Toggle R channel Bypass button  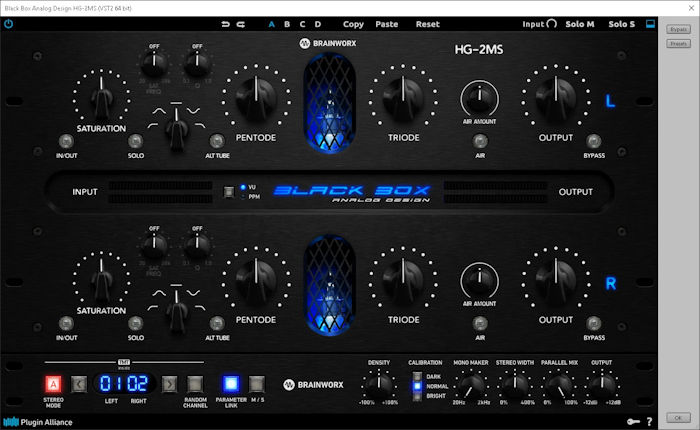[594, 323]
